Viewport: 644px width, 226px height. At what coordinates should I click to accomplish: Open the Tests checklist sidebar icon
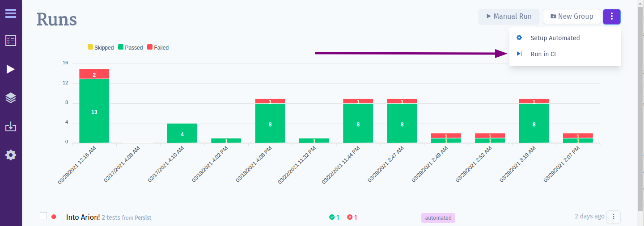[11, 41]
